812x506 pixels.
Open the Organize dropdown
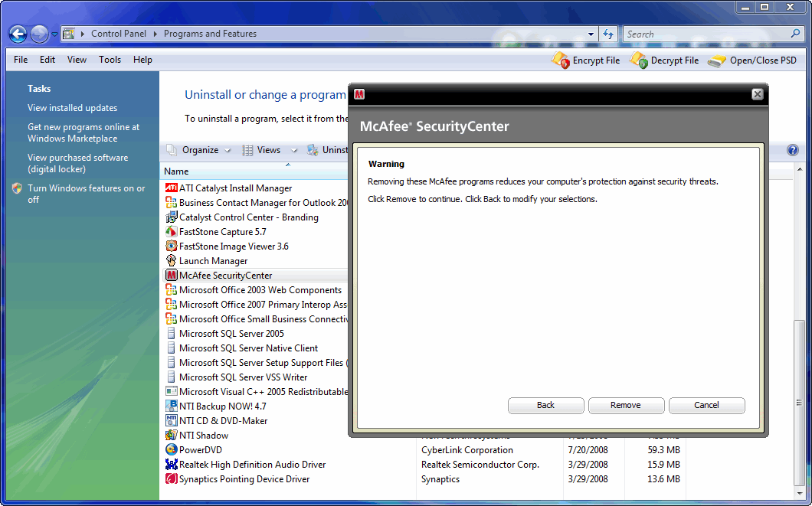pyautogui.click(x=198, y=150)
